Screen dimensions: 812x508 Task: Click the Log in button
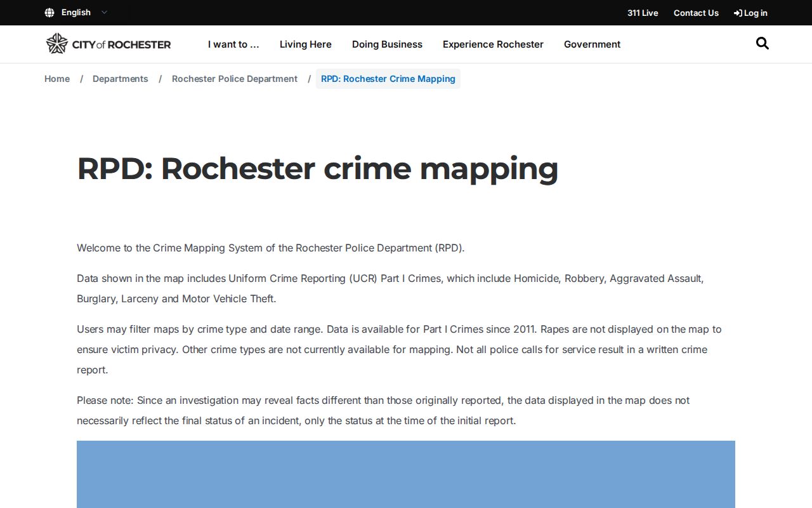click(x=750, y=13)
